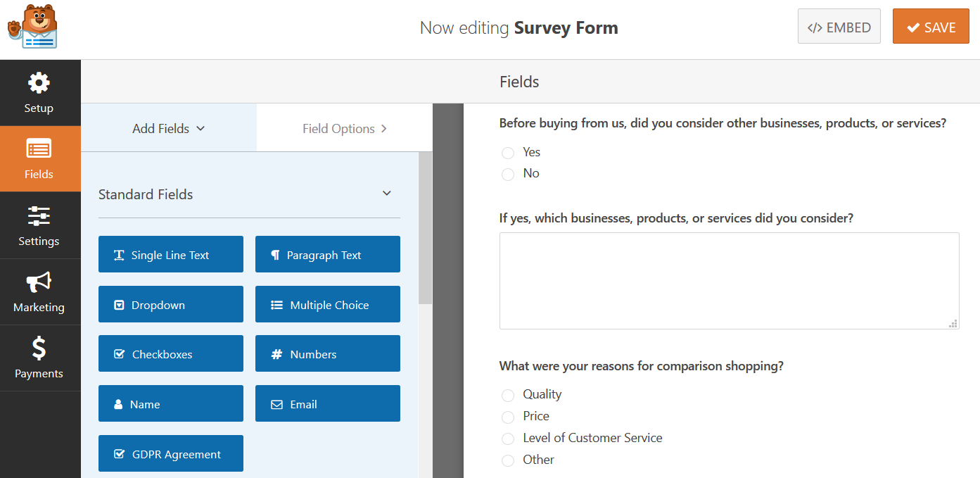
Task: Add a Dropdown field to the form
Action: (170, 305)
